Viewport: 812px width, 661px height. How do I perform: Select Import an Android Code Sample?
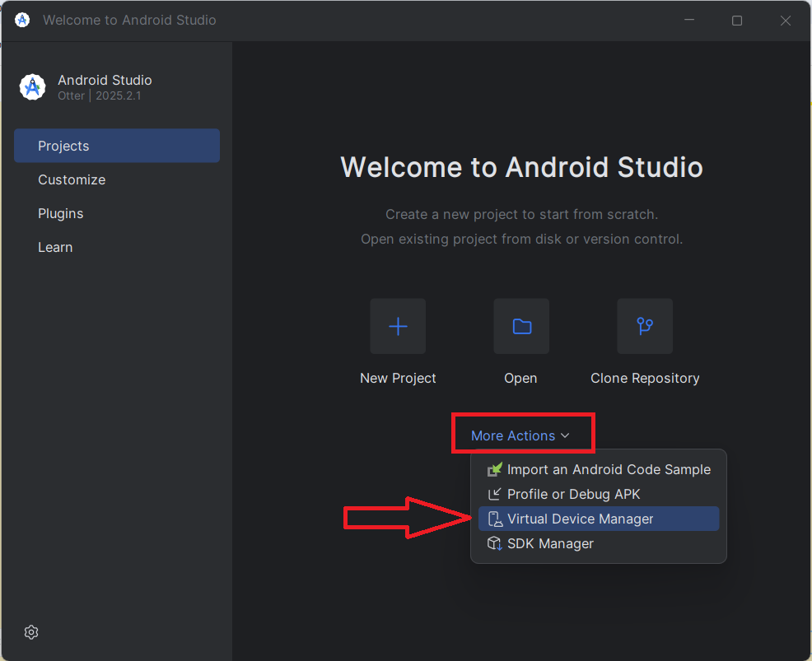point(609,469)
